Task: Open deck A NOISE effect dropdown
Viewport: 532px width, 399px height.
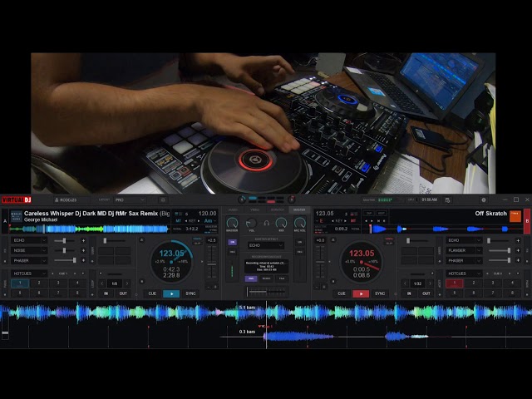Action: tap(29, 250)
